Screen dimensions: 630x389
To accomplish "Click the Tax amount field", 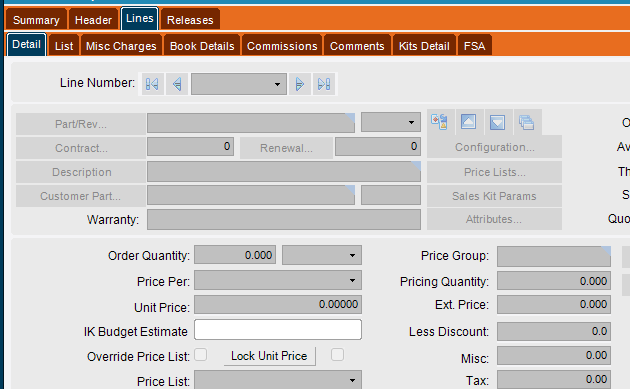I will coord(554,379).
